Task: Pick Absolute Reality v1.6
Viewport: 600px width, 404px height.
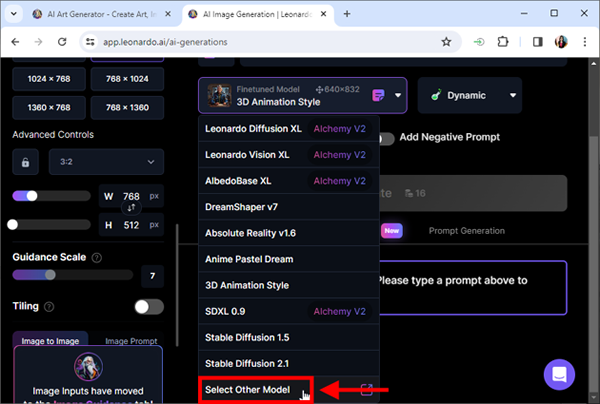Action: tap(289, 233)
